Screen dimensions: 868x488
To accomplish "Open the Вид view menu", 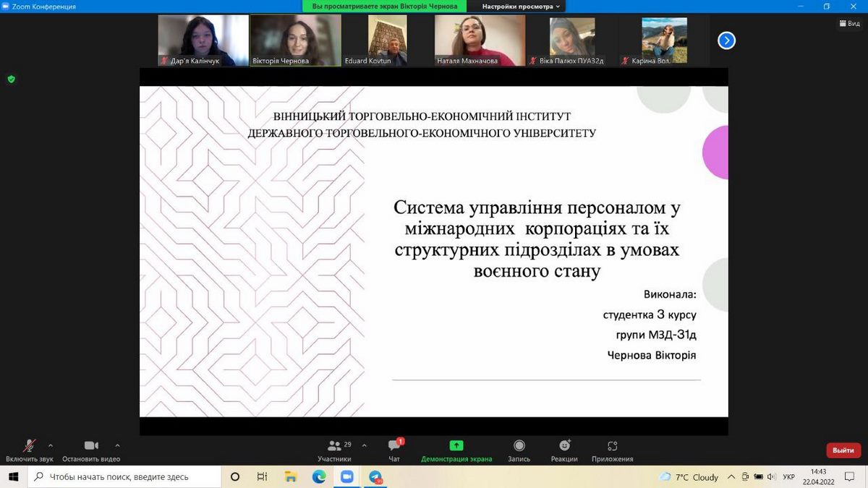I will [x=849, y=23].
